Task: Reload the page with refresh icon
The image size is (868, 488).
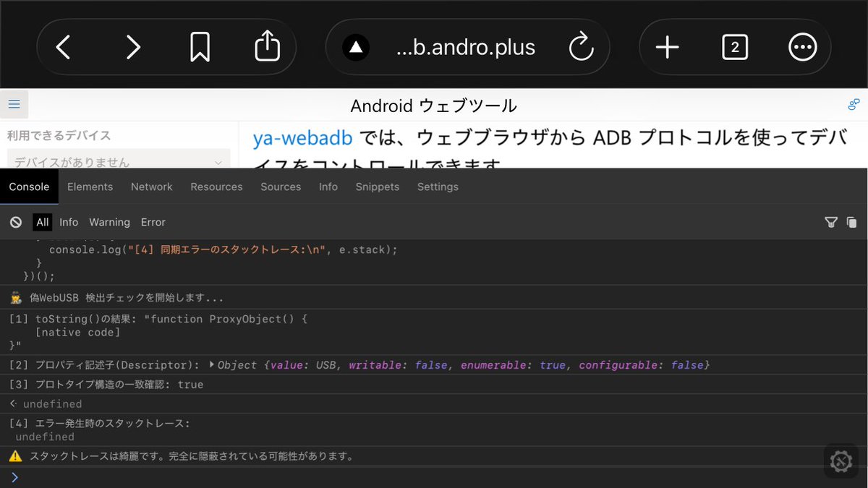Action: click(x=581, y=48)
